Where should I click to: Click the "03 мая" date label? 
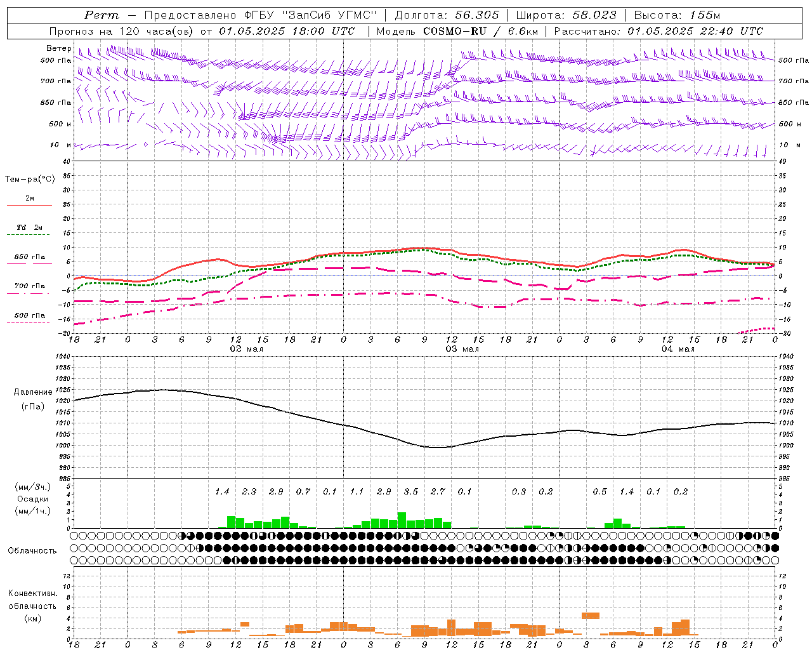pos(462,349)
